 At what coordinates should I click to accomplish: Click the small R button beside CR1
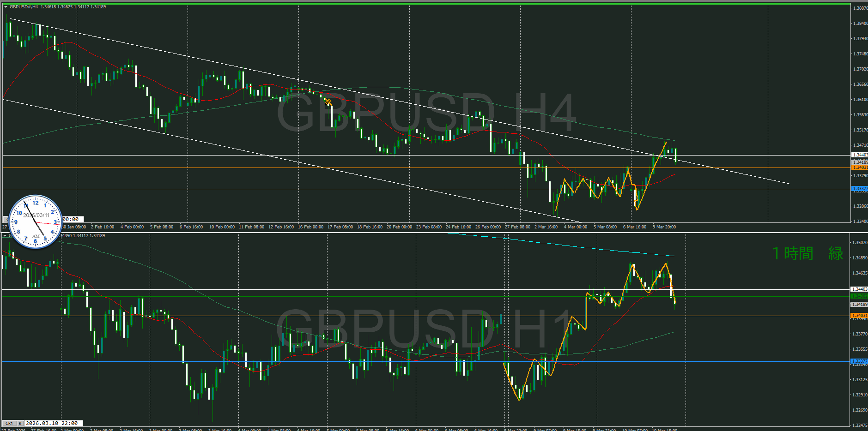[x=20, y=423]
